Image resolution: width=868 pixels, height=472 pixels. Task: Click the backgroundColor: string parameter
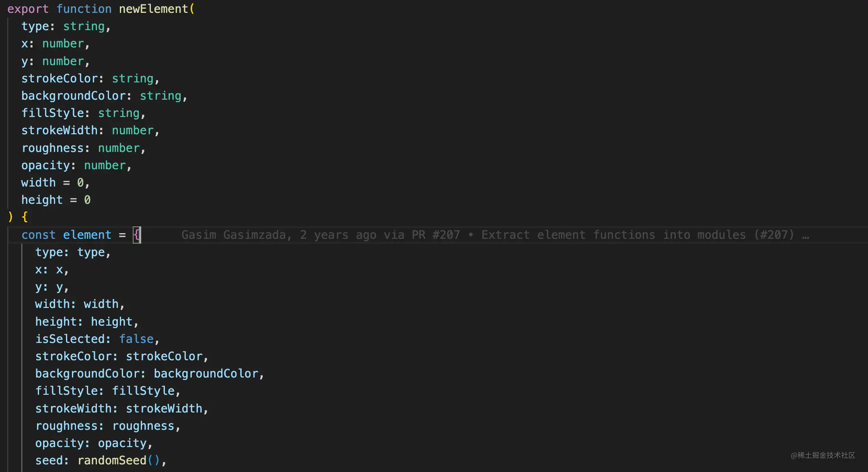[101, 96]
